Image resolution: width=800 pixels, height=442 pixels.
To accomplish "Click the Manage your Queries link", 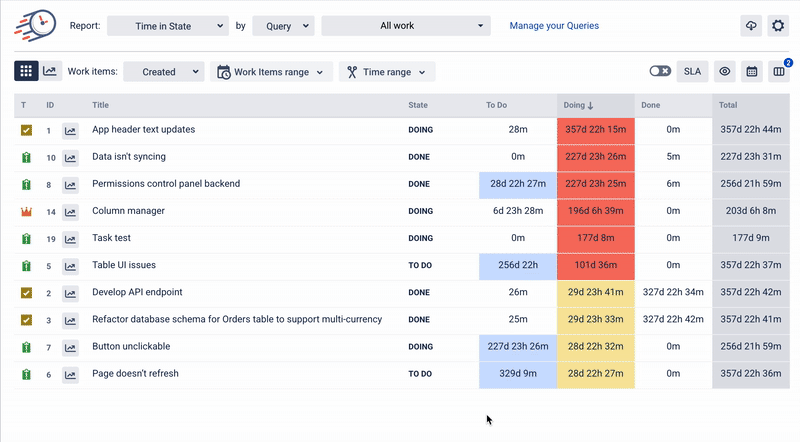I will coord(554,26).
